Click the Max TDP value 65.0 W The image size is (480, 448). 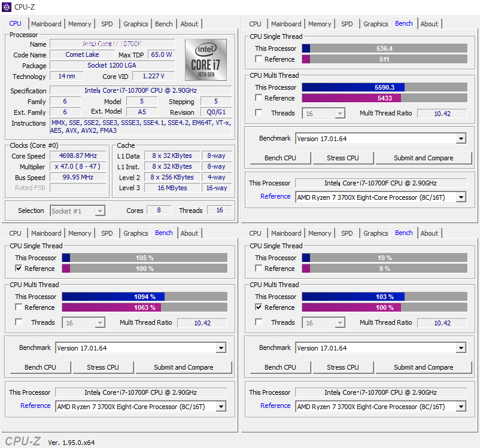162,54
